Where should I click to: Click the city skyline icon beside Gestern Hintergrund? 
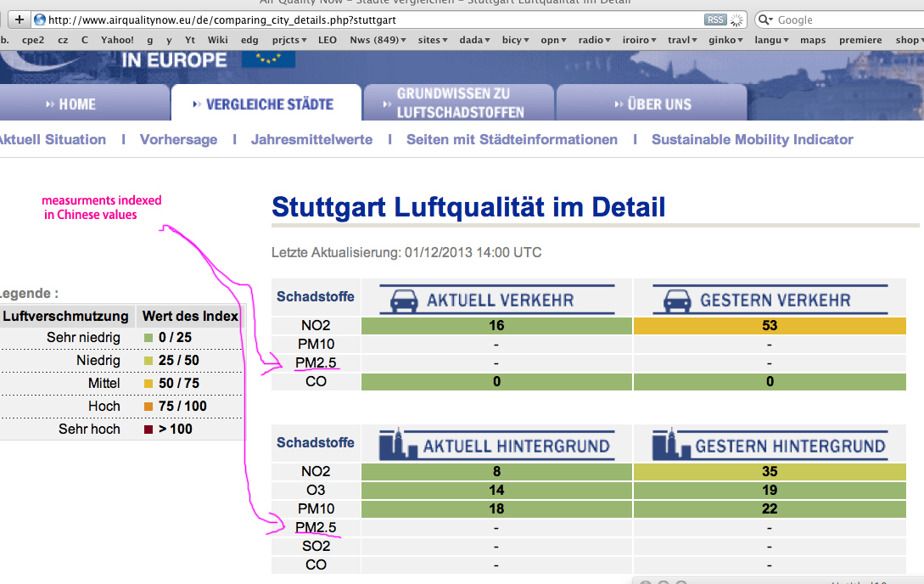(x=671, y=445)
